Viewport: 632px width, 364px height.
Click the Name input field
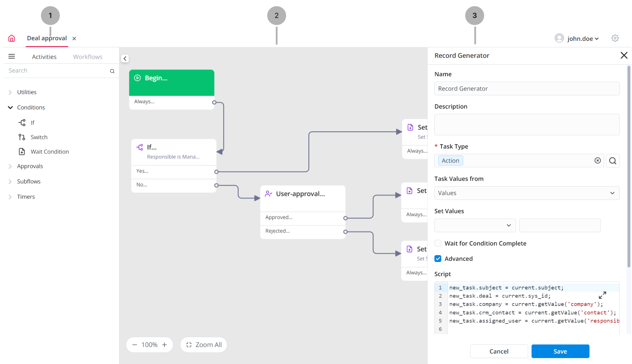(x=527, y=89)
